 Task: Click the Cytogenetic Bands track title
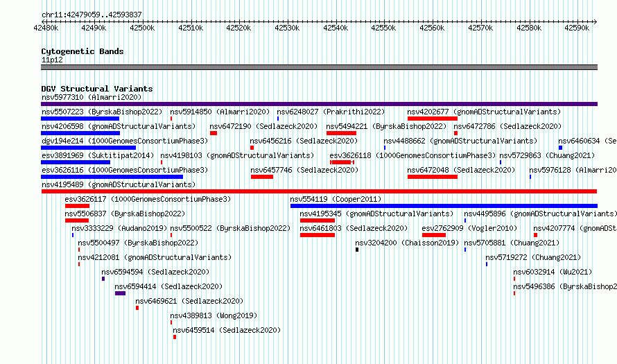(82, 51)
